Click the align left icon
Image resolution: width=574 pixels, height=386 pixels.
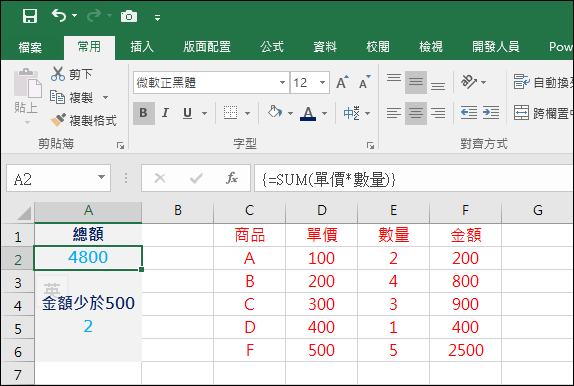(394, 113)
